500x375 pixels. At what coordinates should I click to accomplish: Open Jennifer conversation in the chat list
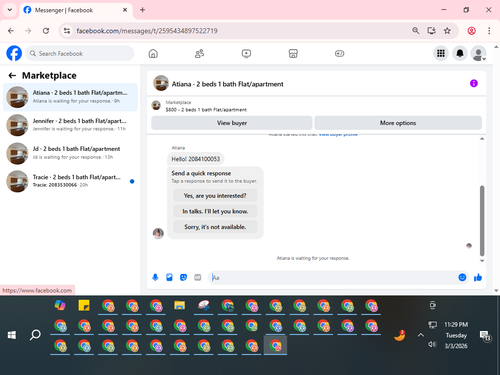[70, 125]
